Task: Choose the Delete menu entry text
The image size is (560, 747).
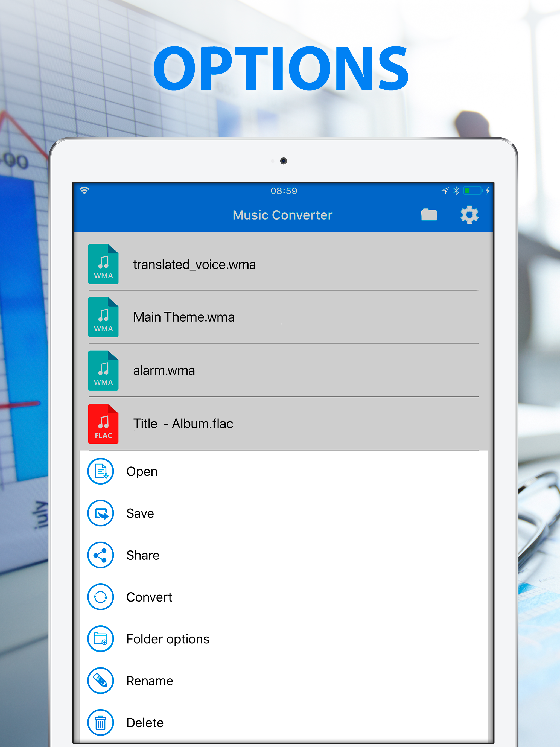Action: pos(145,723)
